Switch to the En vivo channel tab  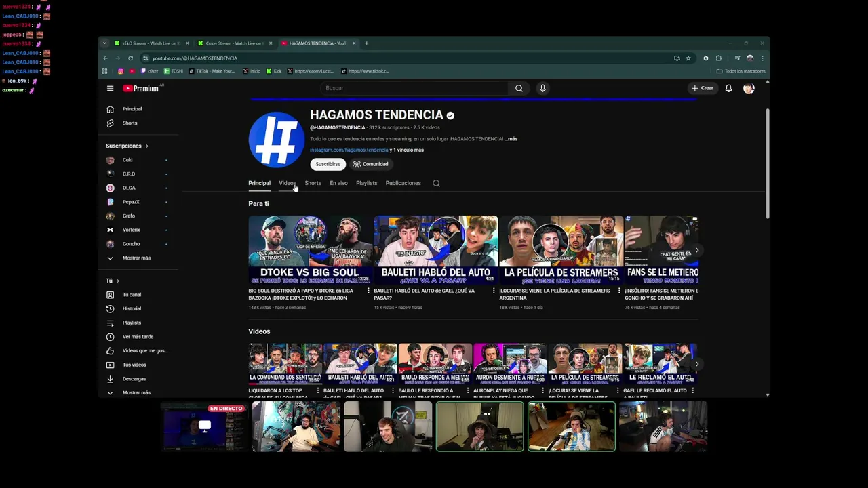click(338, 183)
